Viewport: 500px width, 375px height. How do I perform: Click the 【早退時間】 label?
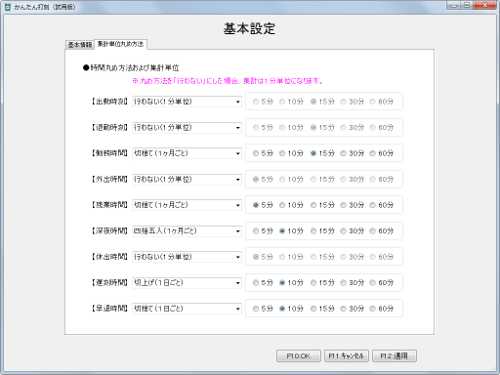pos(109,309)
